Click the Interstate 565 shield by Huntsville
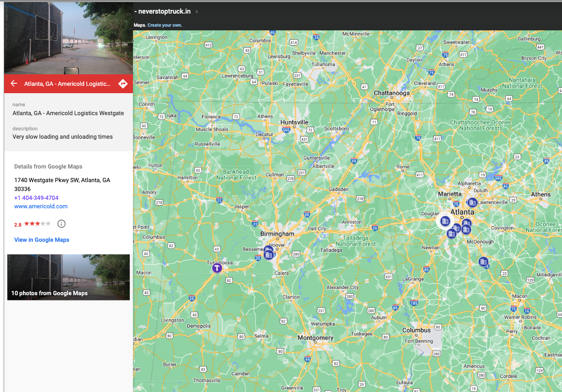The image size is (562, 392). click(286, 130)
